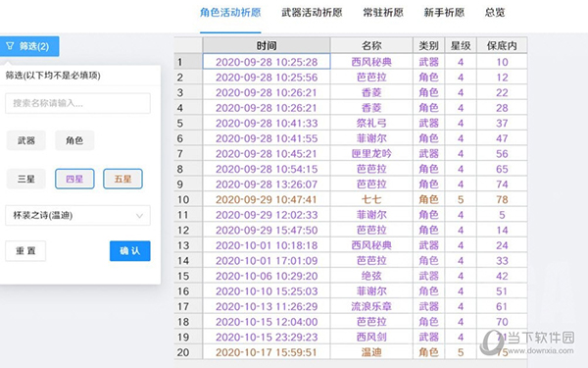Click the 保底内 value 61

[x=502, y=306]
